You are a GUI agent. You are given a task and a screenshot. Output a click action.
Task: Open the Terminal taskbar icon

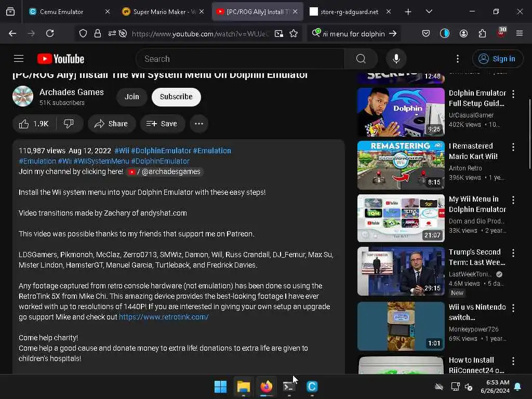pyautogui.click(x=289, y=387)
